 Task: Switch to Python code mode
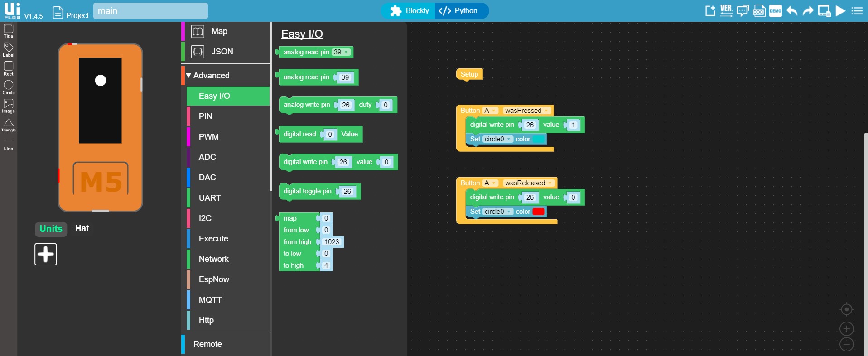[x=462, y=11]
